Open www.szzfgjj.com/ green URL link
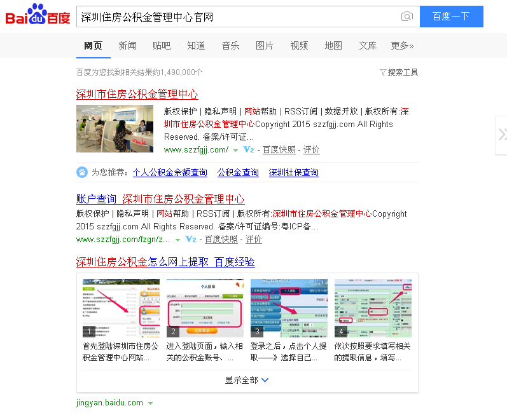Viewport: 507px width, 420px height. point(196,149)
